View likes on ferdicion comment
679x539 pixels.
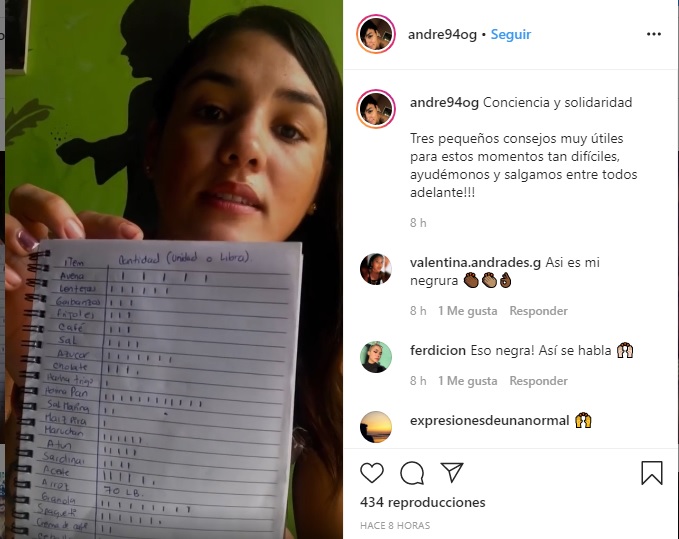pyautogui.click(x=468, y=381)
